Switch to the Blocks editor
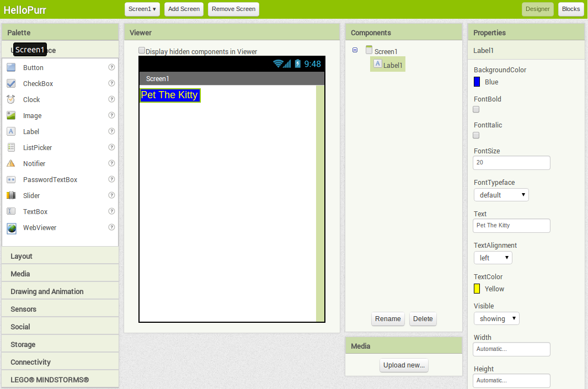Image resolution: width=588 pixels, height=389 pixels. pos(570,9)
